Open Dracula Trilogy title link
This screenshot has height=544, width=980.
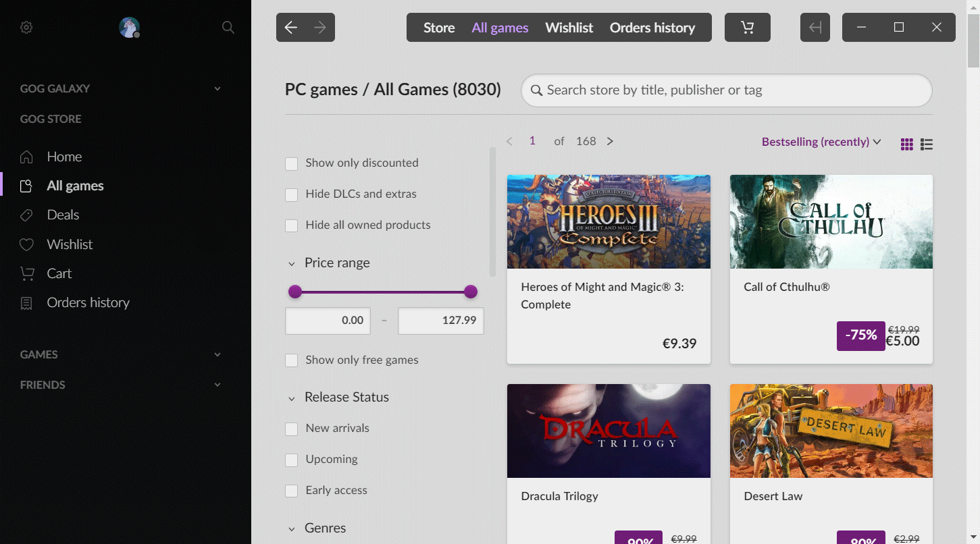(560, 496)
